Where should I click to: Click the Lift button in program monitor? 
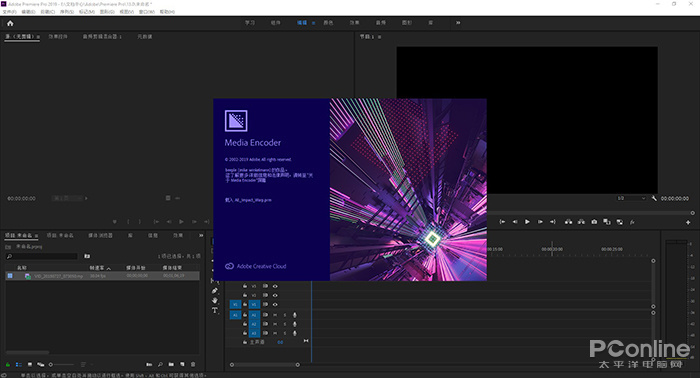pyautogui.click(x=568, y=222)
